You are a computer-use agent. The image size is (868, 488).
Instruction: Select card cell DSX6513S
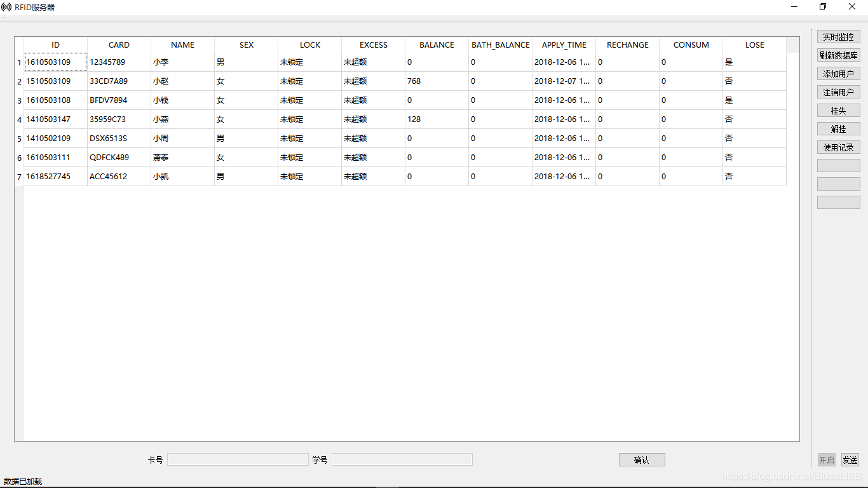pos(119,139)
